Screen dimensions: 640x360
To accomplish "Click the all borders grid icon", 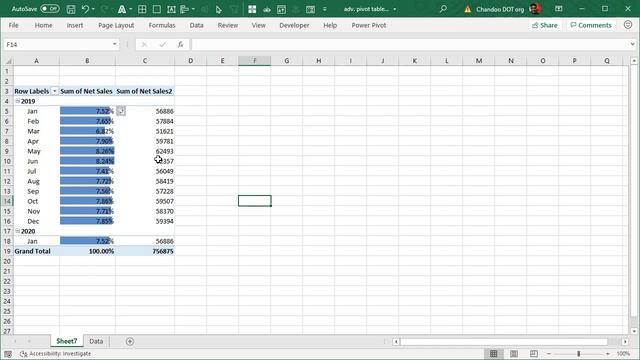I will 142,9.
